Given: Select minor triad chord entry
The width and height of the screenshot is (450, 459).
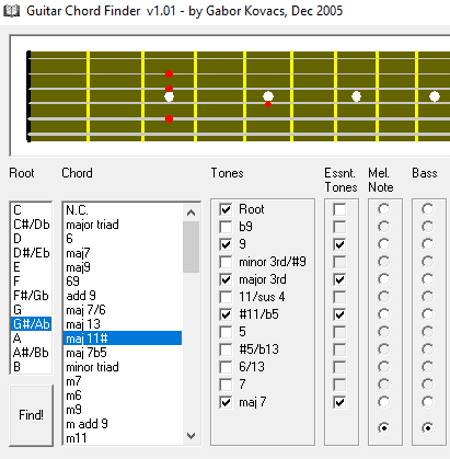Looking at the screenshot, I should tap(92, 367).
